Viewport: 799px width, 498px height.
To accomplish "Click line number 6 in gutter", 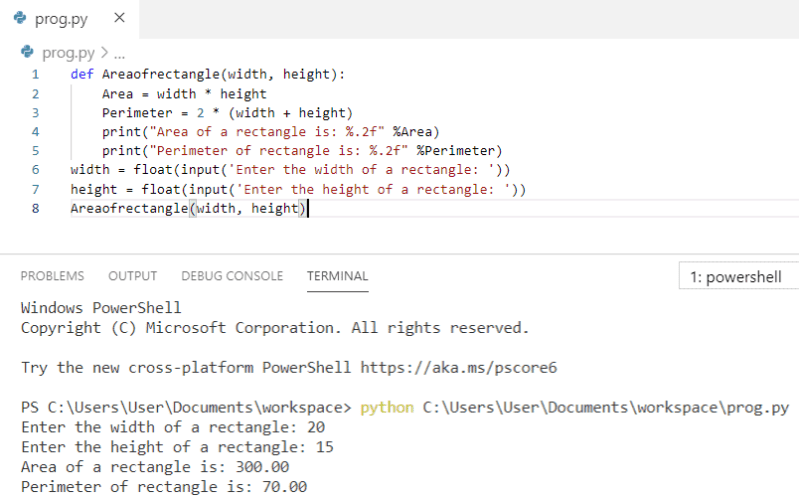I will pos(35,170).
